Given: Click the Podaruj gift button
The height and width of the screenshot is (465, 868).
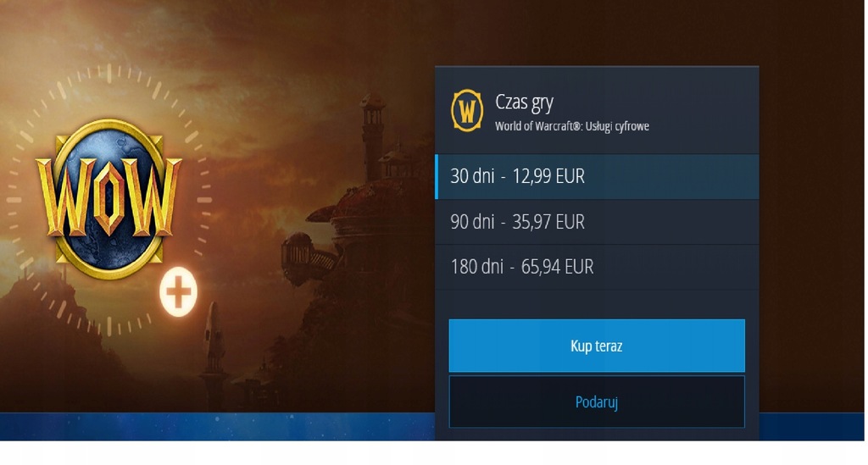Looking at the screenshot, I should pos(597,402).
